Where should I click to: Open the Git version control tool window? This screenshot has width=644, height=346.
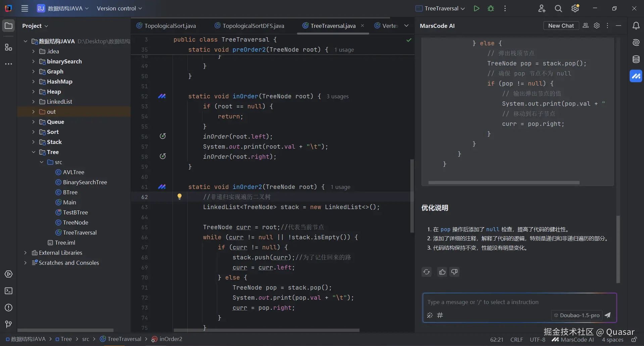click(9, 324)
